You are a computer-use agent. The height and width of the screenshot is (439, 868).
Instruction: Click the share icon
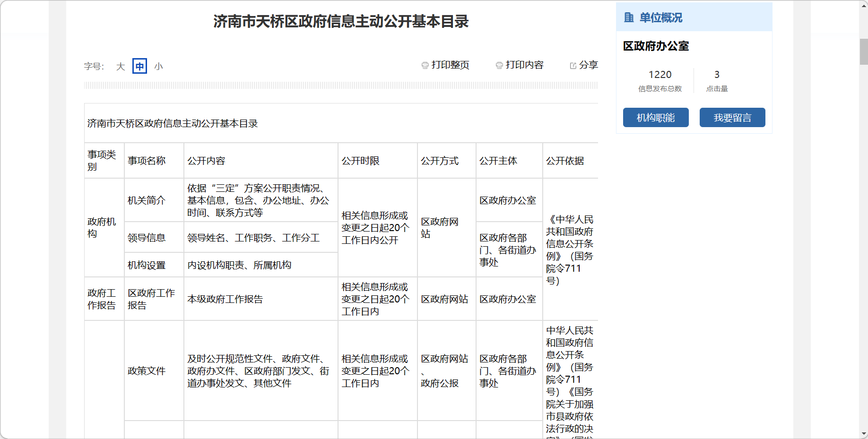(573, 65)
